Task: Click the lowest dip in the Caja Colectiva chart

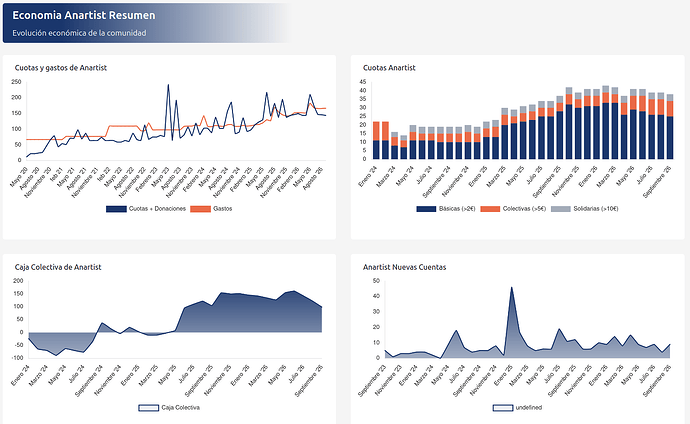Action: pyautogui.click(x=56, y=355)
